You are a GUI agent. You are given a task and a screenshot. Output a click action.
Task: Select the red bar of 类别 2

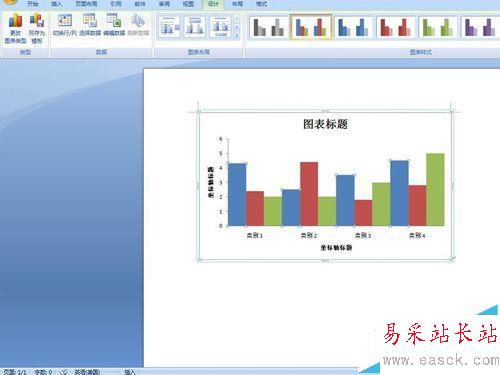[x=309, y=194]
